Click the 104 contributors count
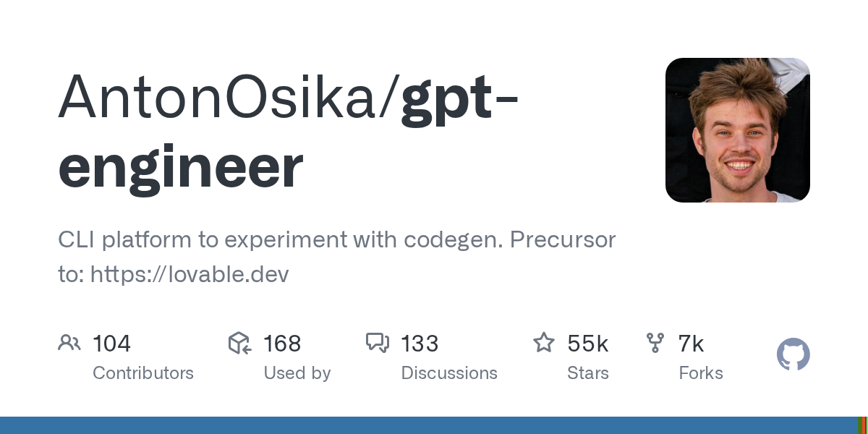Screen dimensions: 868x434 111,344
